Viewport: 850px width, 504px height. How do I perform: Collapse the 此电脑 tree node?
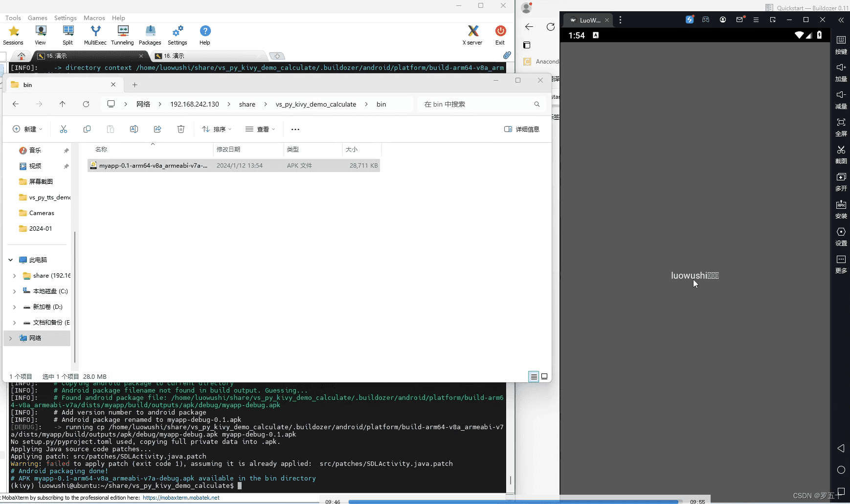[x=10, y=260]
